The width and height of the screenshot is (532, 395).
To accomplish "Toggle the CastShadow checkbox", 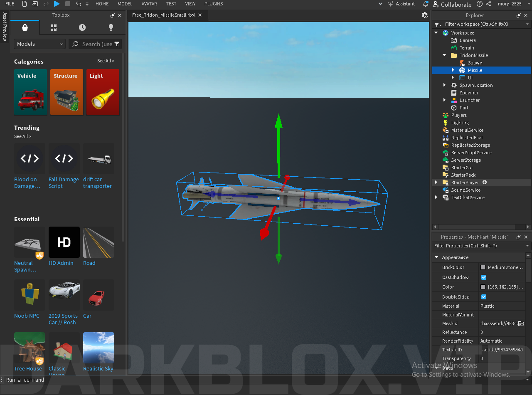I will coord(484,277).
